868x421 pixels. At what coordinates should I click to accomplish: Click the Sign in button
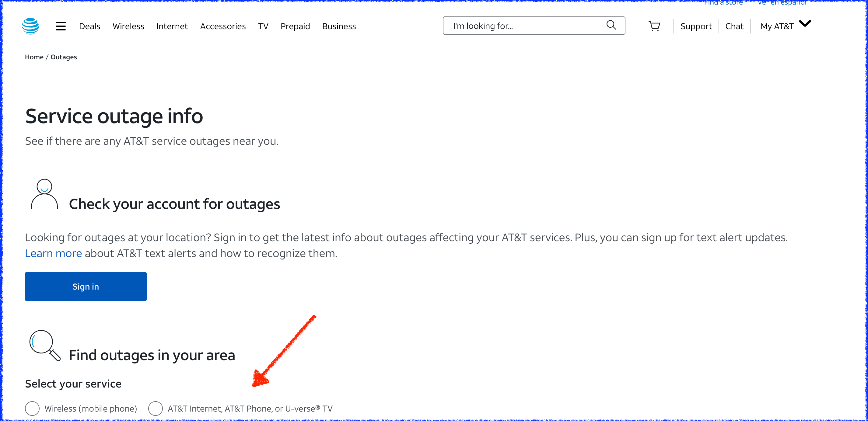click(86, 286)
